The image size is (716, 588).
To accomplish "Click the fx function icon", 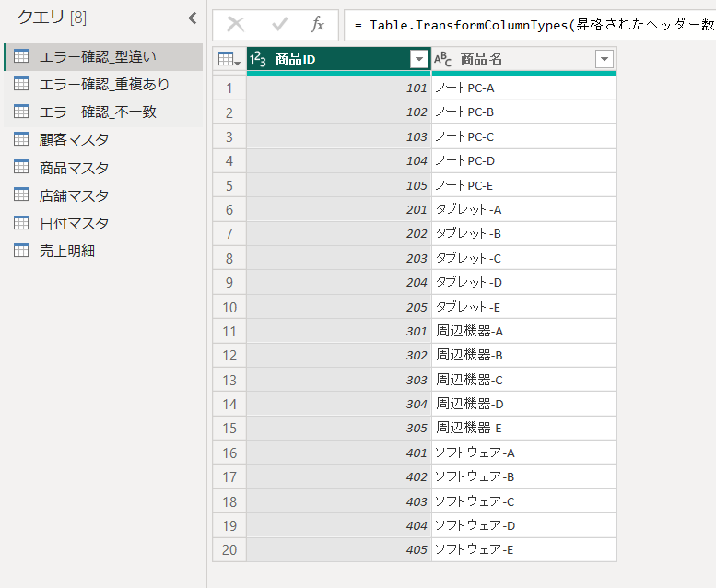I will pos(317,25).
